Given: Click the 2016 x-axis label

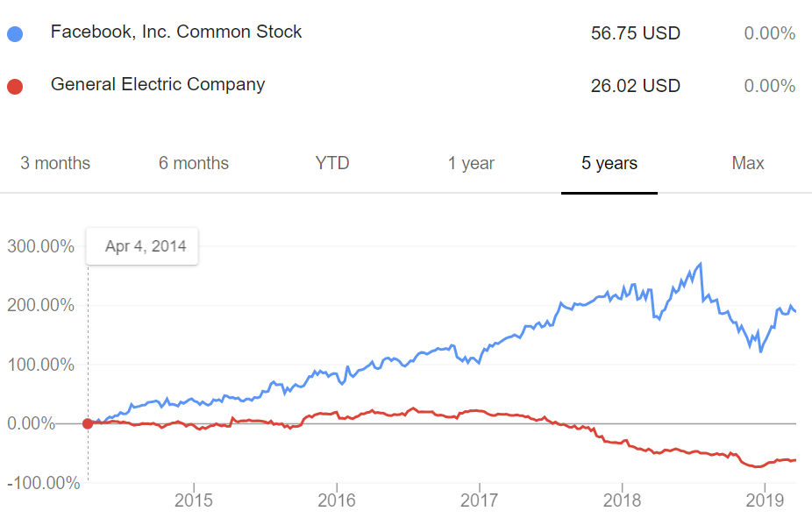Looking at the screenshot, I should point(337,499).
